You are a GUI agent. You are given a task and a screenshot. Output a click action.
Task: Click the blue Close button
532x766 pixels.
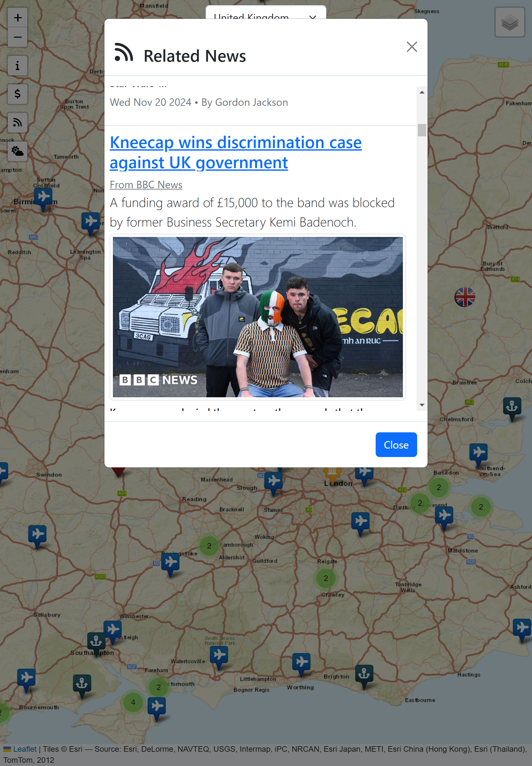[x=396, y=445]
